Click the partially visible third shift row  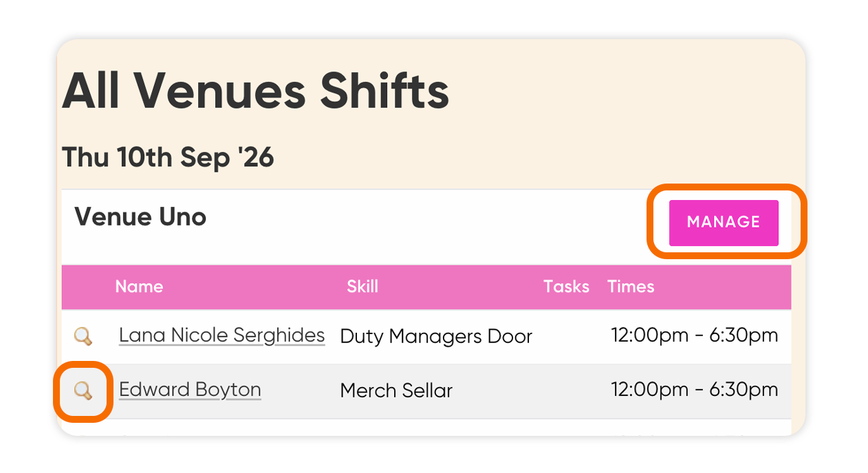click(x=426, y=427)
